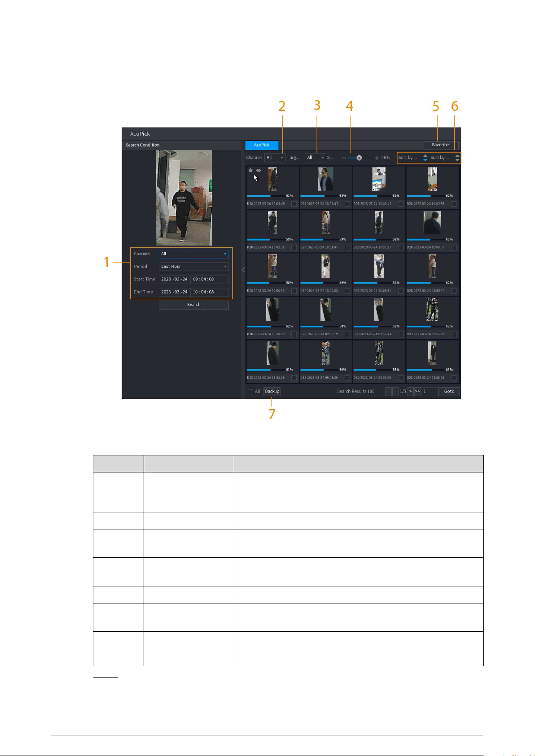The height and width of the screenshot is (756, 535).
Task: Open the Channel dropdown above the results
Action: tap(275, 158)
